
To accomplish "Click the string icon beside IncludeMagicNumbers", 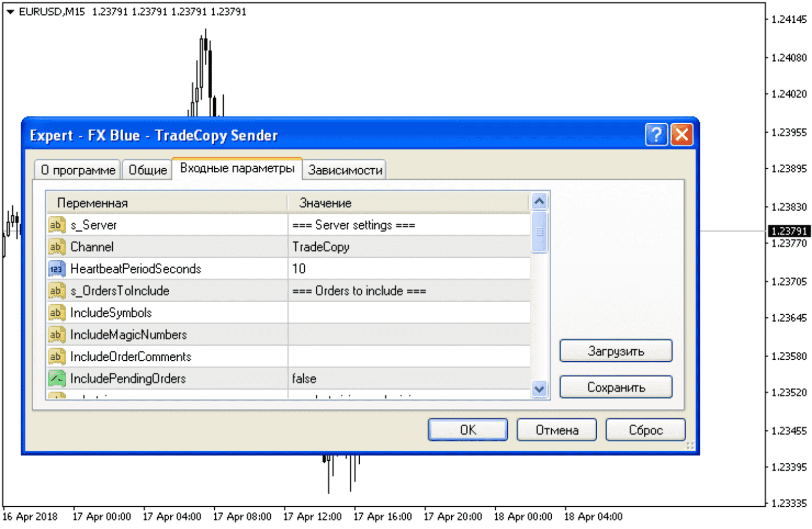I will coord(57,334).
